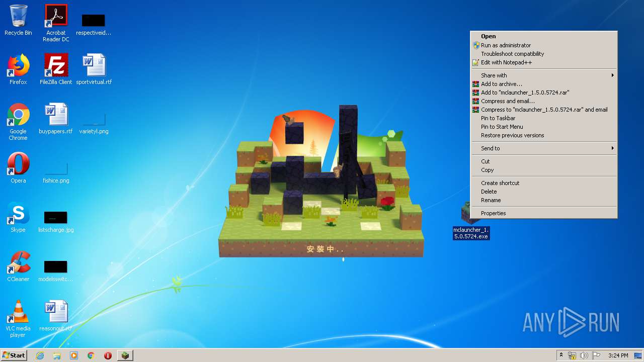Image resolution: width=644 pixels, height=362 pixels.
Task: Expand the Share with submenu
Action: tap(543, 75)
